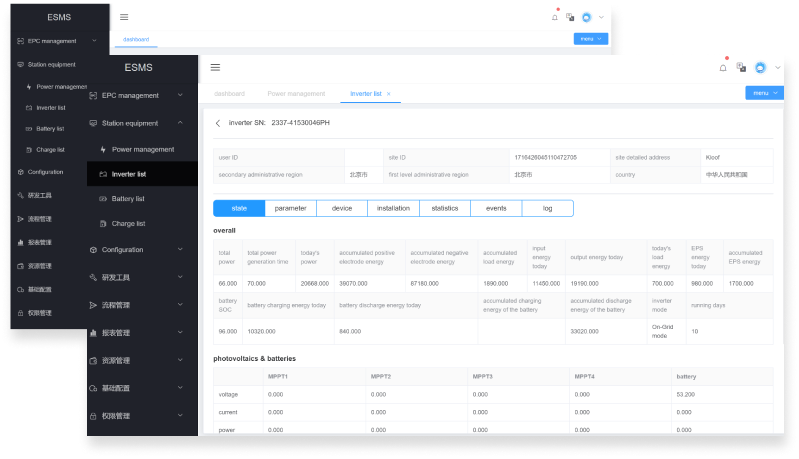
Task: Switch to the device segment
Action: (x=342, y=208)
